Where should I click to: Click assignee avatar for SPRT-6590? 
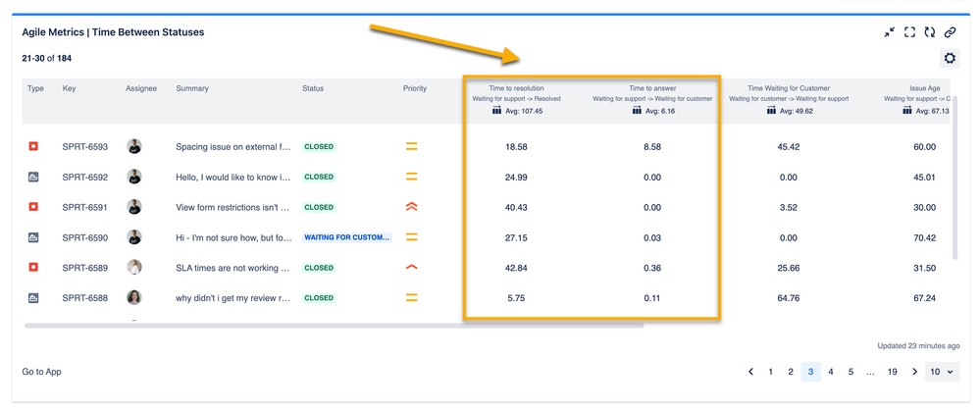pyautogui.click(x=134, y=237)
